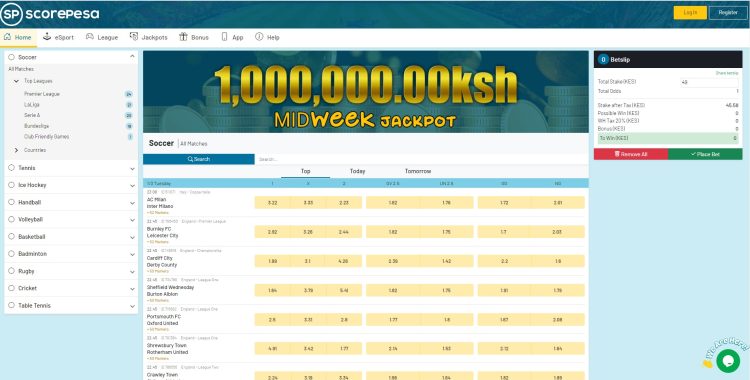This screenshot has width=750, height=380.
Task: Select the Soccer radio button
Action: coord(11,57)
